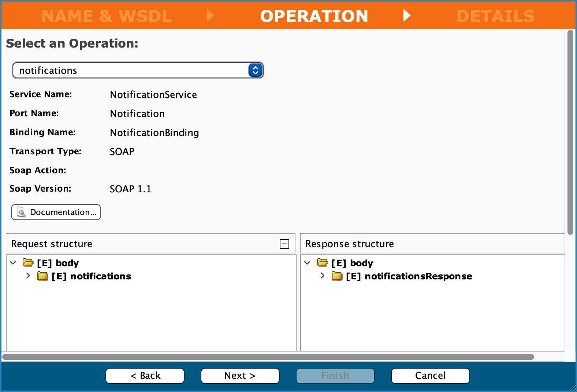The height and width of the screenshot is (392, 577).
Task: Select request [E] body tree item
Action: [58, 263]
